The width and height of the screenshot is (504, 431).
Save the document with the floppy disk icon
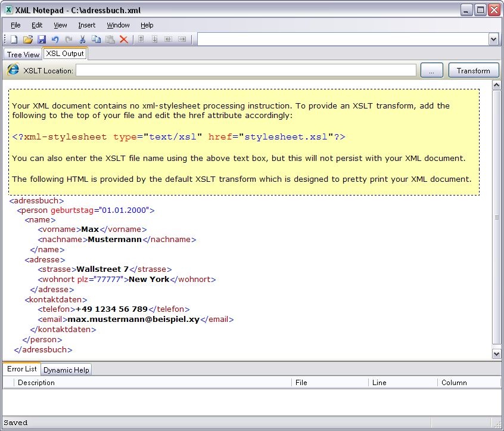point(42,39)
